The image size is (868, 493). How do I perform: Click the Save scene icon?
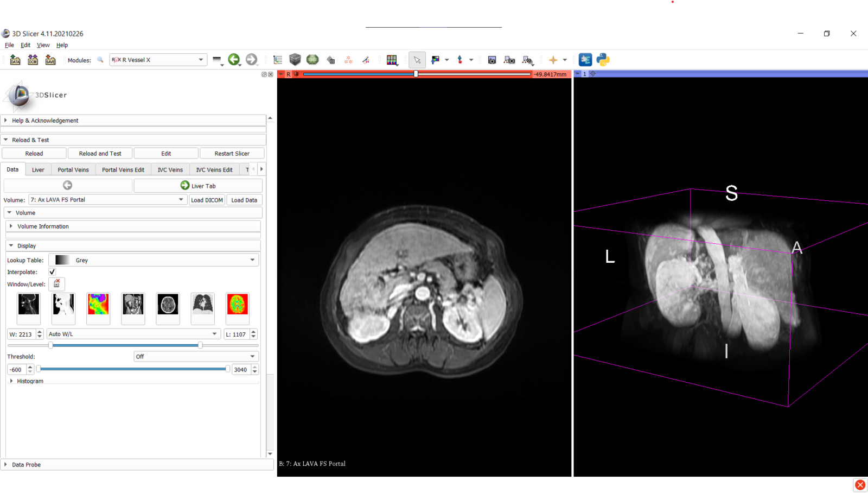click(x=50, y=60)
